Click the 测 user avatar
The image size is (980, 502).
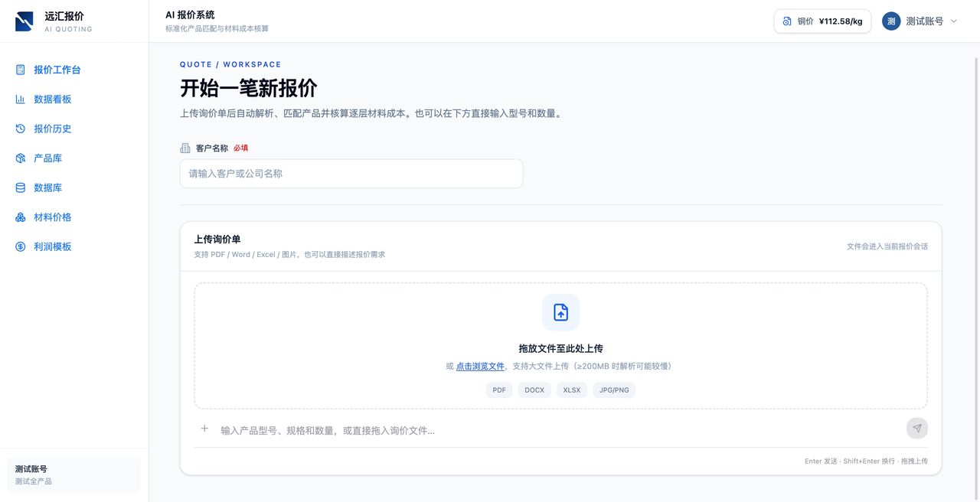point(891,21)
